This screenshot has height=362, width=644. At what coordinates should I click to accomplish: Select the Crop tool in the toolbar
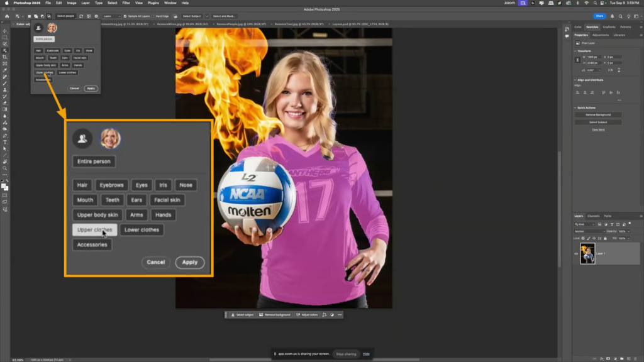[x=4, y=57]
